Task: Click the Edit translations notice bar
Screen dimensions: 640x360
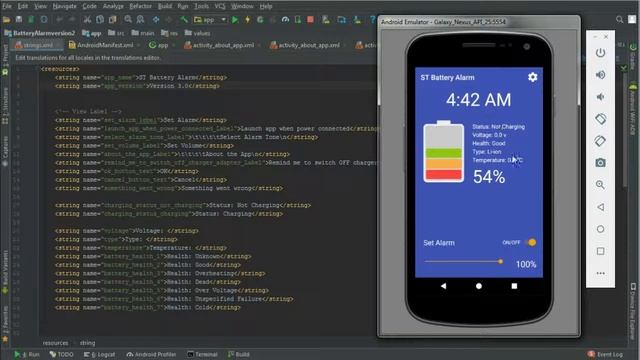Action: (88, 58)
